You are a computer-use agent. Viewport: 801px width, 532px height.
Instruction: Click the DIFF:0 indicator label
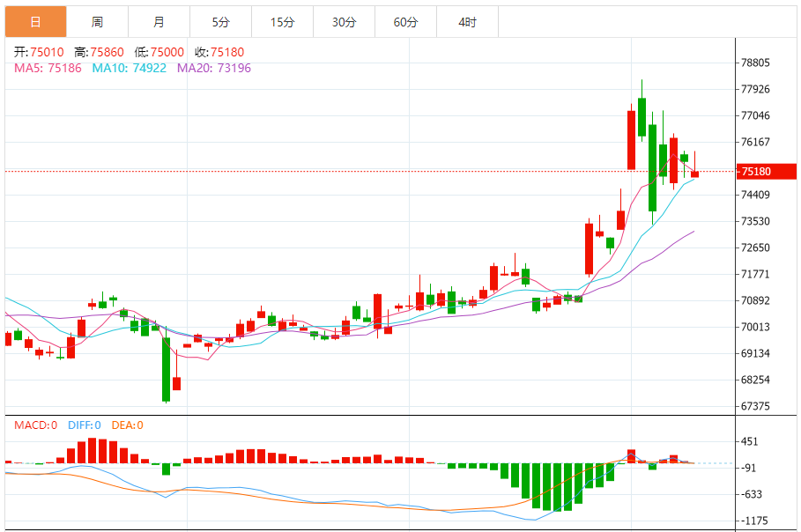point(85,425)
